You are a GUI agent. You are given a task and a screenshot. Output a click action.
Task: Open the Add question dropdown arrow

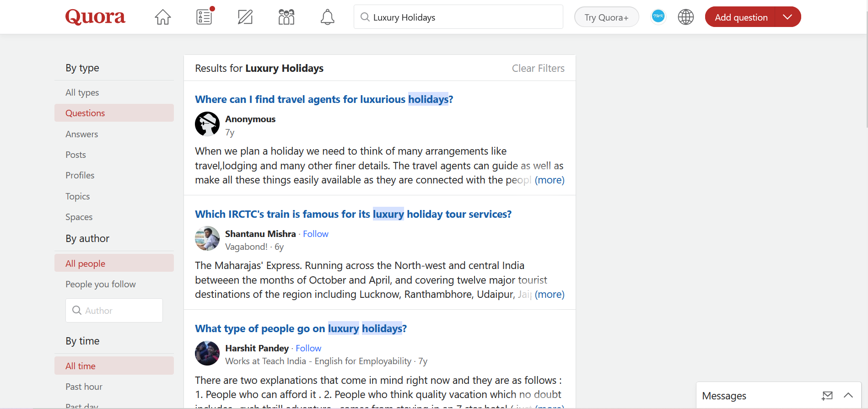tap(787, 17)
